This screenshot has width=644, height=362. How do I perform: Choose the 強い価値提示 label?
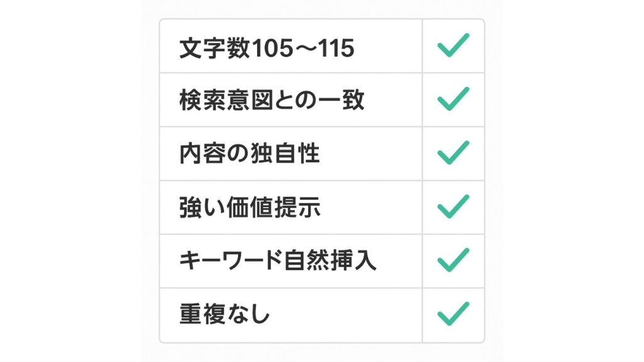tap(250, 207)
